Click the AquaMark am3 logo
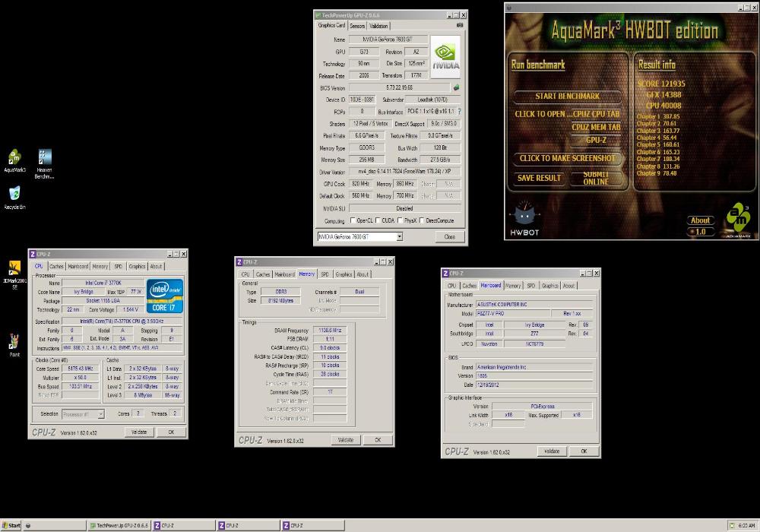Image resolution: width=760 pixels, height=532 pixels. coord(738,220)
